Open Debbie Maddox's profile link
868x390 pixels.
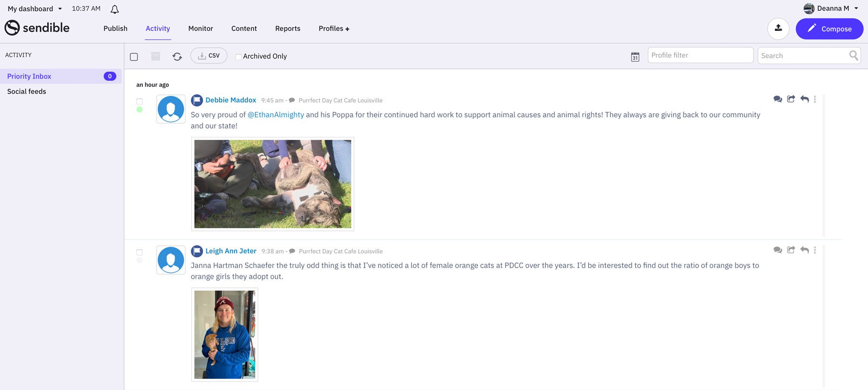coord(231,100)
